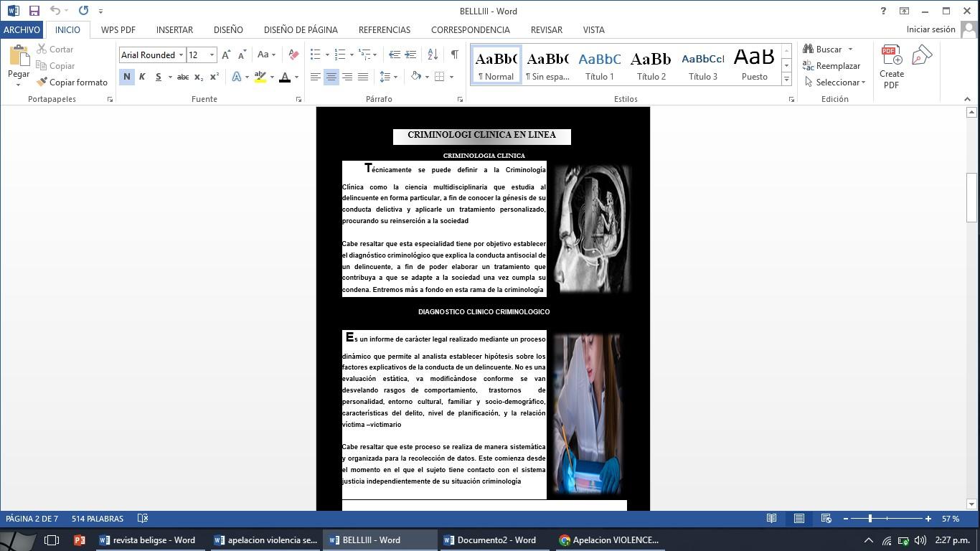The width and height of the screenshot is (980, 551).
Task: Open Windows Task View on the taskbar
Action: tap(52, 540)
